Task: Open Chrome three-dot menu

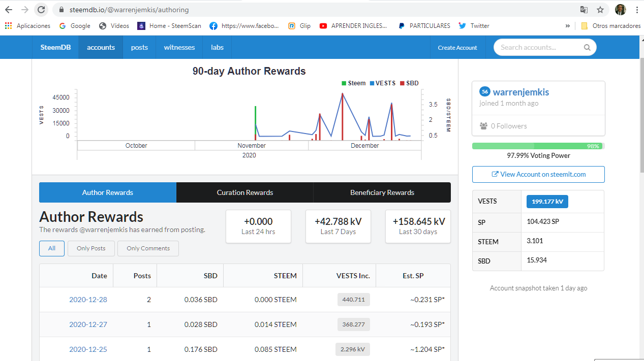Action: pyautogui.click(x=637, y=10)
